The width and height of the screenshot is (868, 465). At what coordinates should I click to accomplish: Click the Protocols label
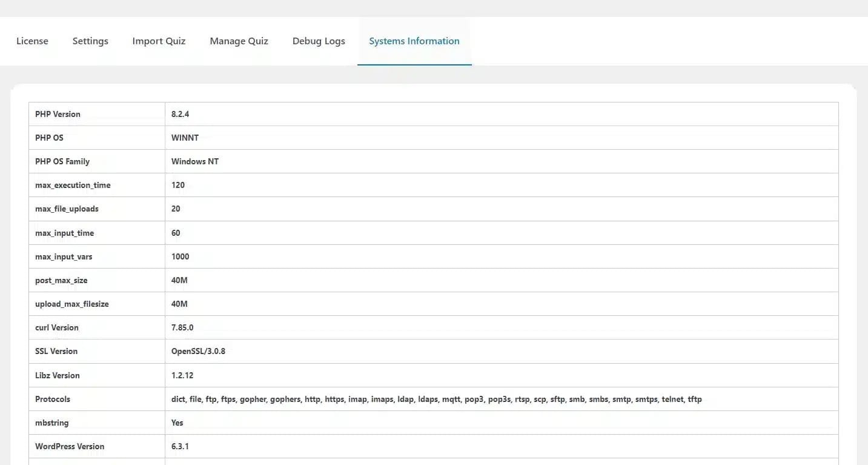53,399
